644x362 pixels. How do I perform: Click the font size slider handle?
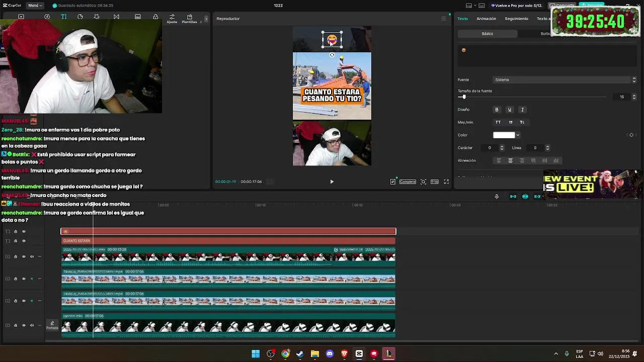[464, 97]
